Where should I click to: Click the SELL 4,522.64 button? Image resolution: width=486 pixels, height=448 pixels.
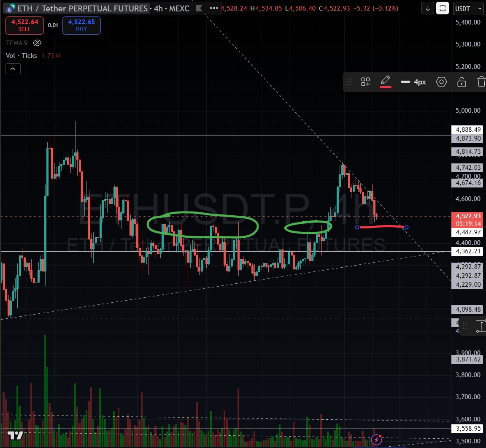(24, 25)
